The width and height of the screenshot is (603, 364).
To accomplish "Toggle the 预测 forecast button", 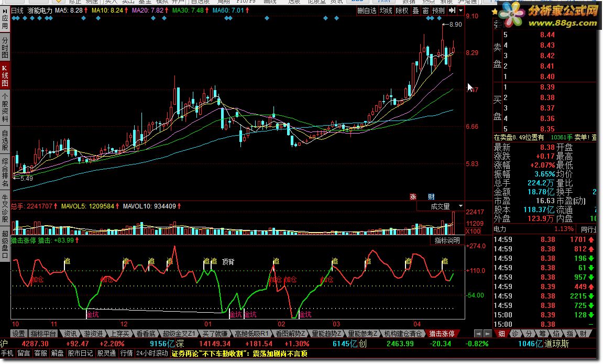I will tap(438, 11).
